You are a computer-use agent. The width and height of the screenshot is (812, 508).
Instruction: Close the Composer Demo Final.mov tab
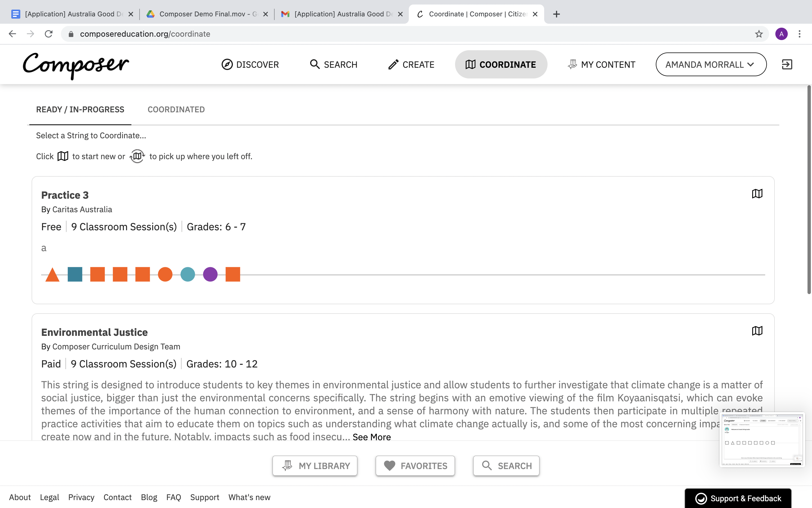point(265,14)
